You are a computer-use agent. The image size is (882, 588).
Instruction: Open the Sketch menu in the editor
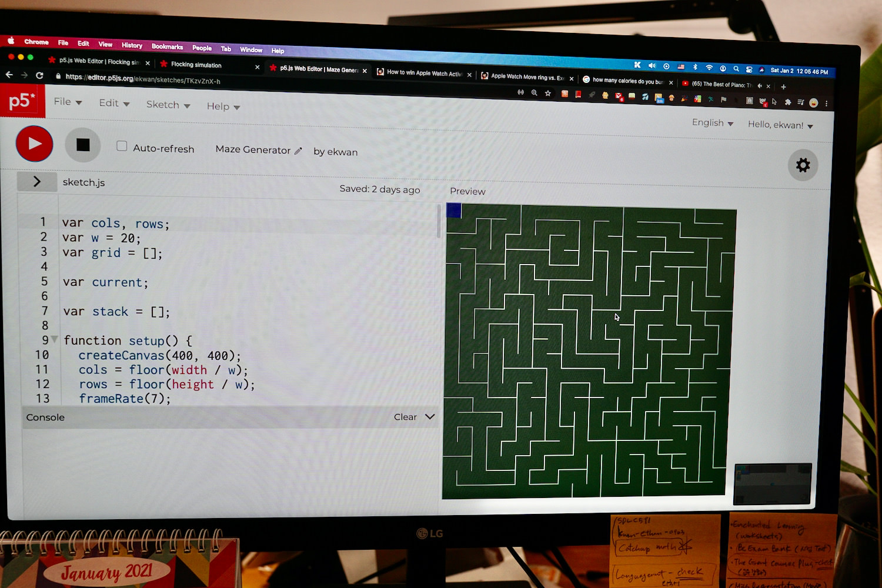168,105
